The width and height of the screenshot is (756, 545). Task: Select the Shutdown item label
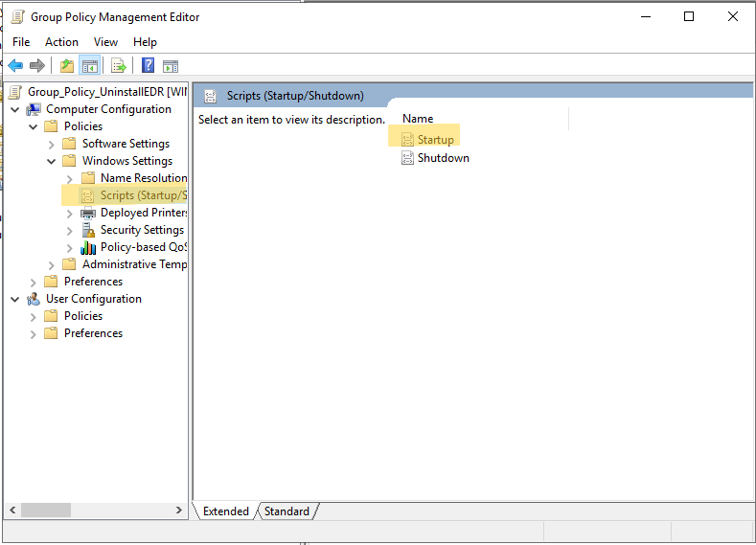[444, 158]
